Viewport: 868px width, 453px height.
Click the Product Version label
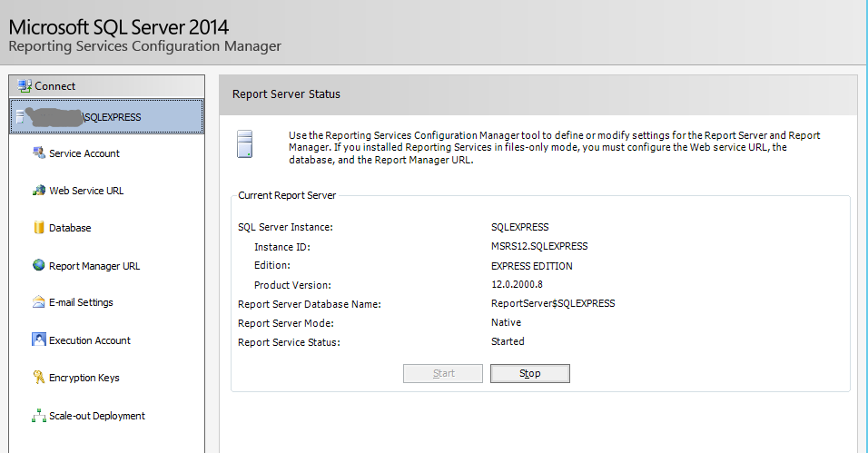[x=292, y=285]
